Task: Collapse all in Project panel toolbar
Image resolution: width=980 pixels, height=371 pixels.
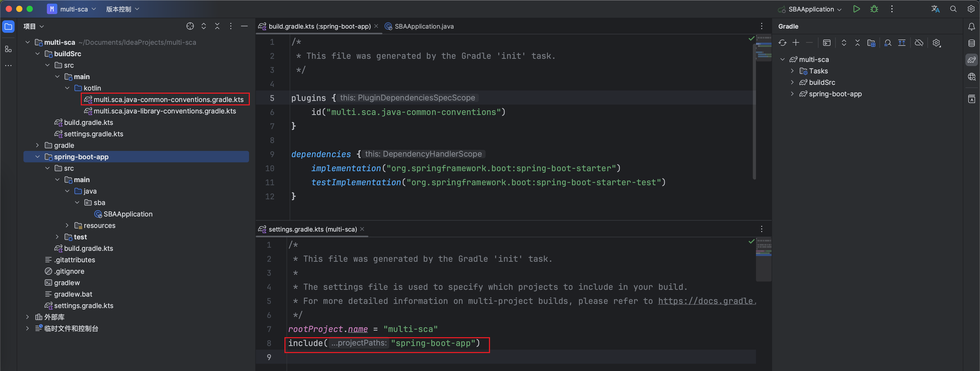Action: click(x=217, y=26)
